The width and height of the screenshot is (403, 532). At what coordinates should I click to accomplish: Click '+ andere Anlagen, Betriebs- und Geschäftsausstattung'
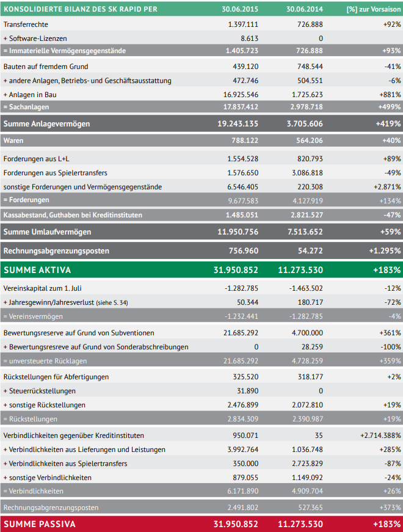(x=87, y=81)
